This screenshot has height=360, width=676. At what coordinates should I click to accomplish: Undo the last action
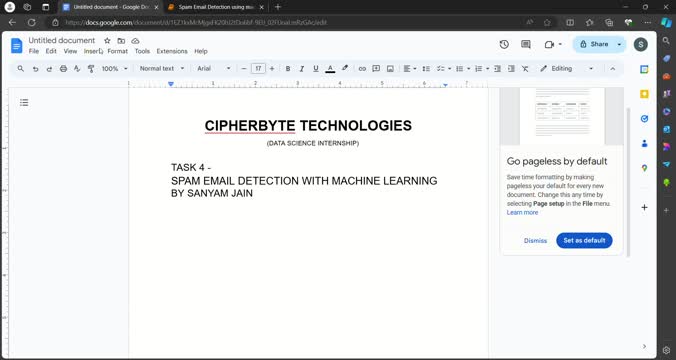[x=35, y=69]
